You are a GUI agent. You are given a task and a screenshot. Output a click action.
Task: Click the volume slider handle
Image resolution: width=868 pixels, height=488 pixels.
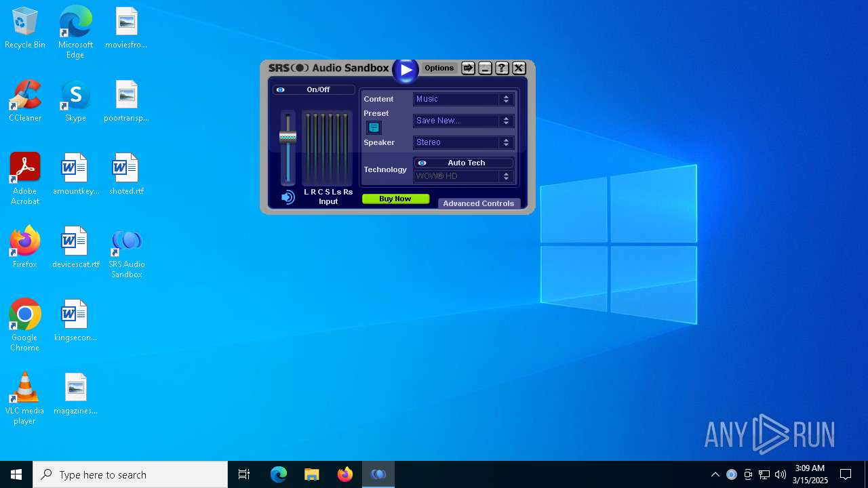click(x=288, y=137)
